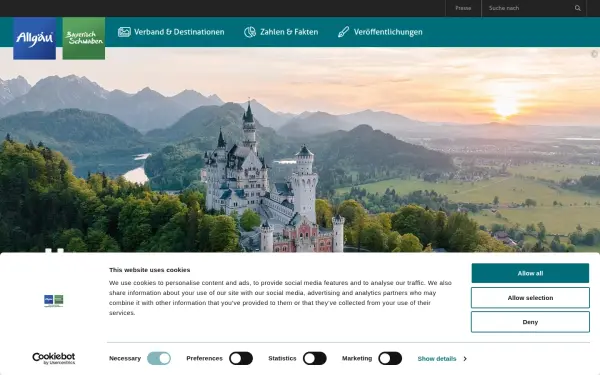Click the landscape icon beside Verband & Destinationen
Viewport: 600px width, 375px height.
tap(124, 32)
